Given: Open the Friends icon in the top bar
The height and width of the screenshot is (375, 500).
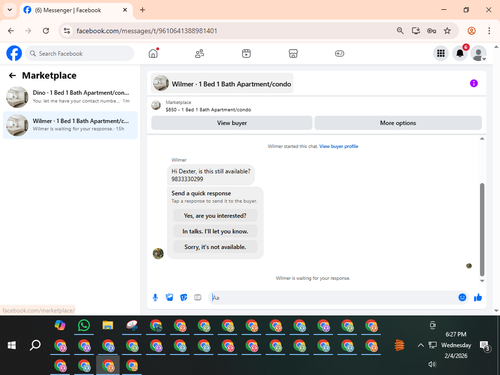Looking at the screenshot, I should click(199, 53).
